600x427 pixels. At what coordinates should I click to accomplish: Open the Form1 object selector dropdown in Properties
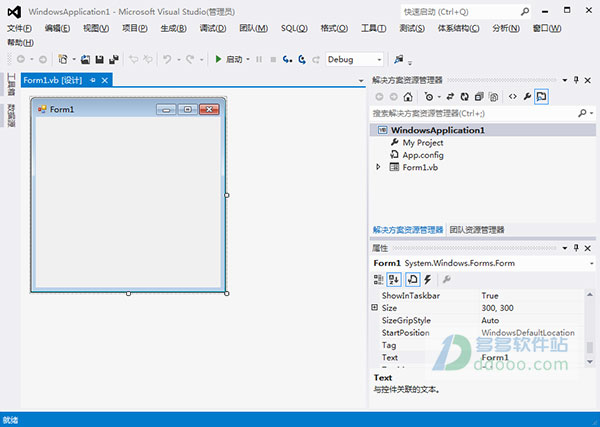[592, 263]
